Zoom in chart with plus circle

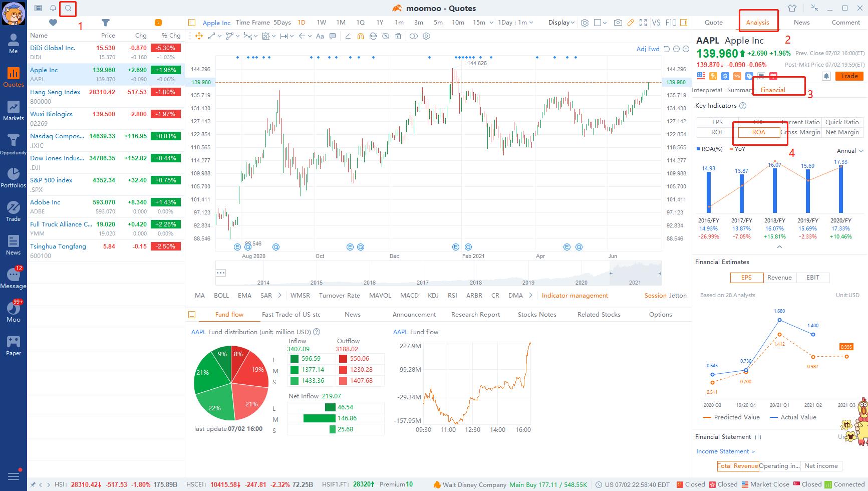686,49
